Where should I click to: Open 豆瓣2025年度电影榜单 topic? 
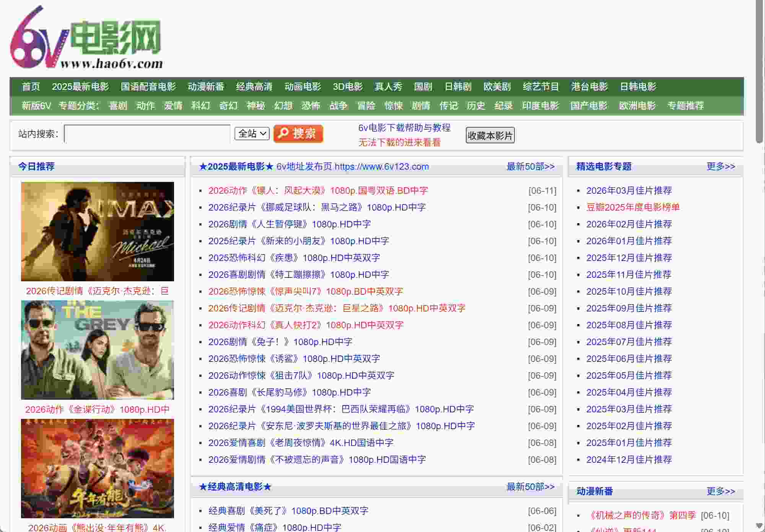(633, 207)
